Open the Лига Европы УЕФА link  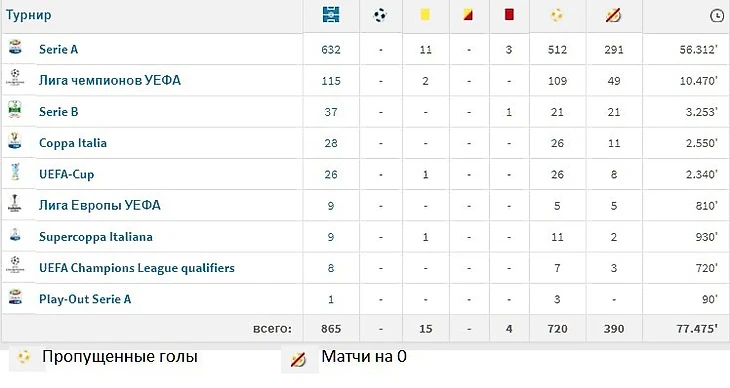coord(100,205)
